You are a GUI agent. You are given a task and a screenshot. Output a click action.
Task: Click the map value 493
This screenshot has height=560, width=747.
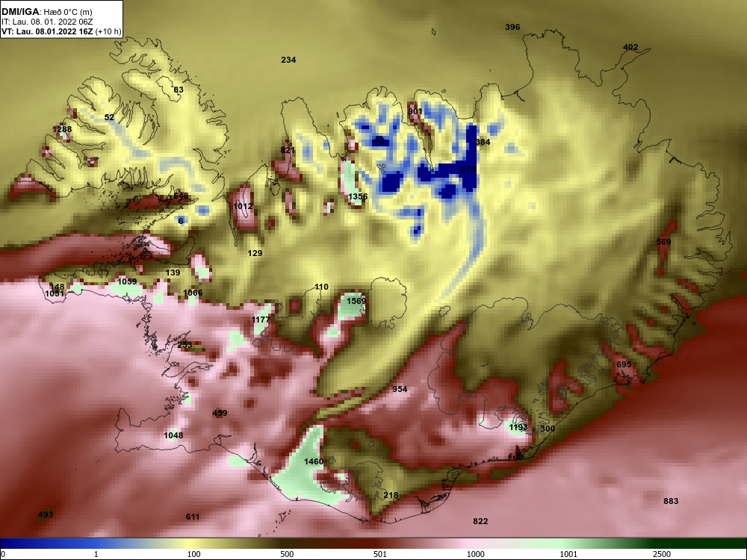click(46, 514)
